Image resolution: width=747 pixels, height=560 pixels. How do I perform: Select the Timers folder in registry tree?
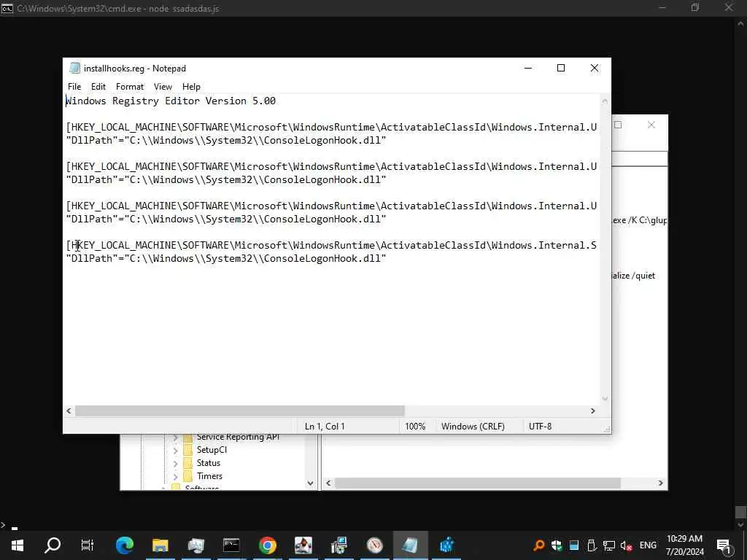click(x=209, y=476)
